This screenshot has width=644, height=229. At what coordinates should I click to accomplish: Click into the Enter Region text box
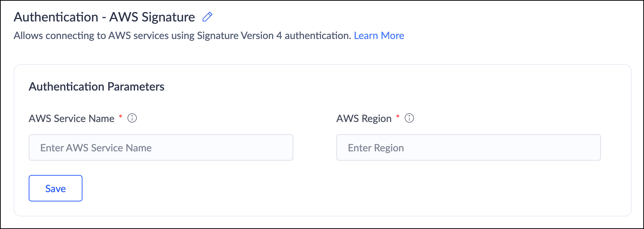pos(468,147)
